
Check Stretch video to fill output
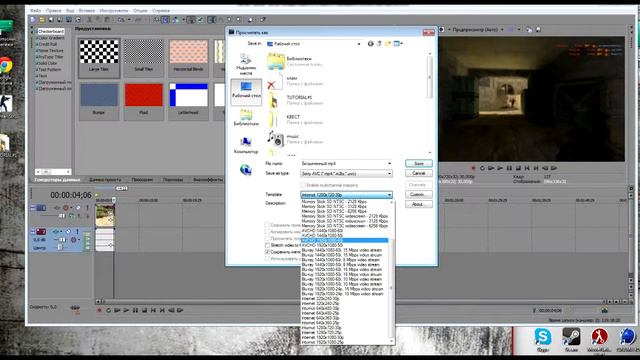pos(267,245)
